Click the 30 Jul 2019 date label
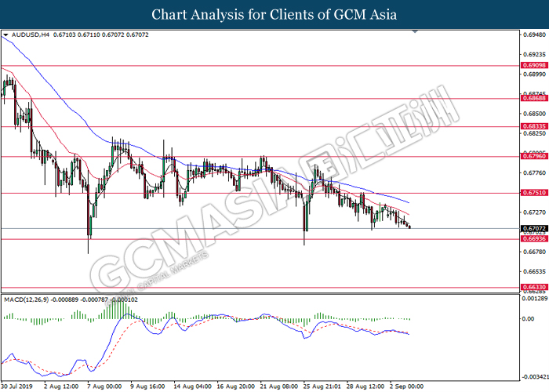 tap(17, 387)
